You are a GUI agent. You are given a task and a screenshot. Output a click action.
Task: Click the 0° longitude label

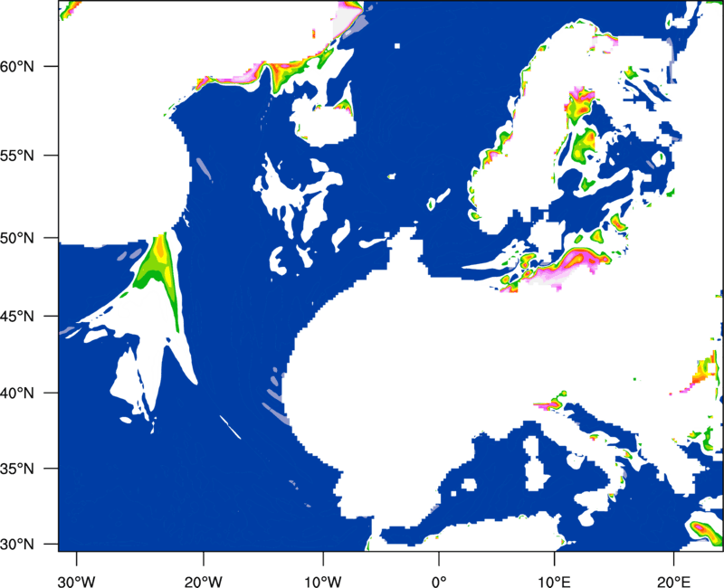pyautogui.click(x=439, y=582)
